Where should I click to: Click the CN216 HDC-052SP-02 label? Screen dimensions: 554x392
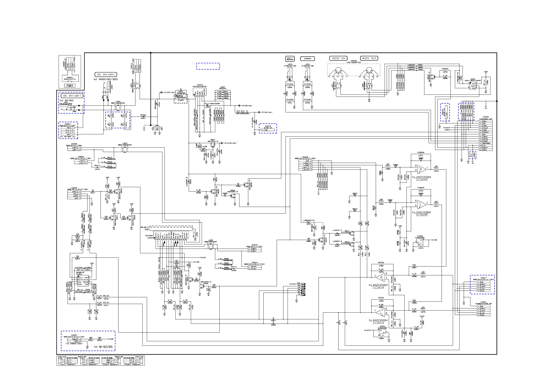pyautogui.click(x=354, y=61)
